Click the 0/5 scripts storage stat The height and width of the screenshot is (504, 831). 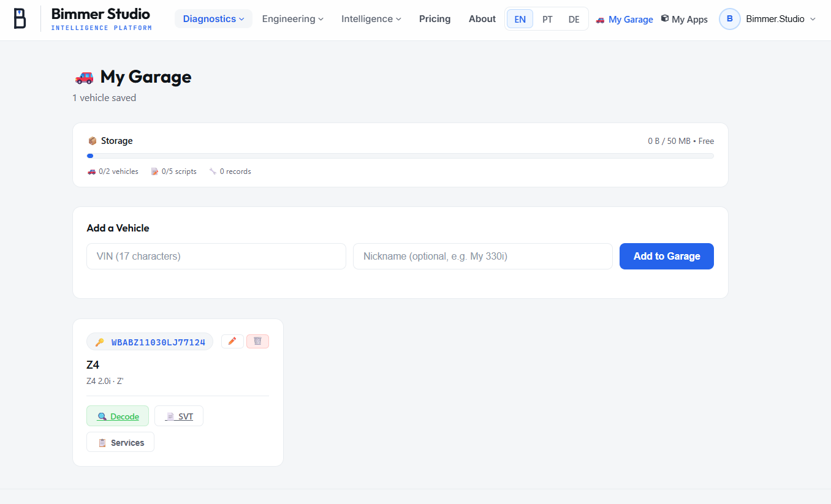point(173,171)
